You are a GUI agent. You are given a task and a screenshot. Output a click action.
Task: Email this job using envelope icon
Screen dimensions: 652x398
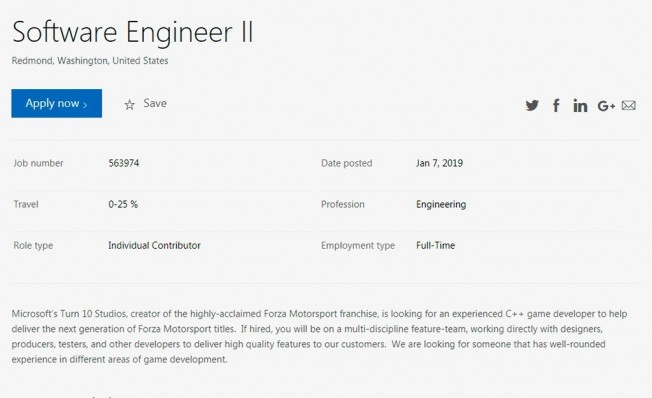click(629, 106)
